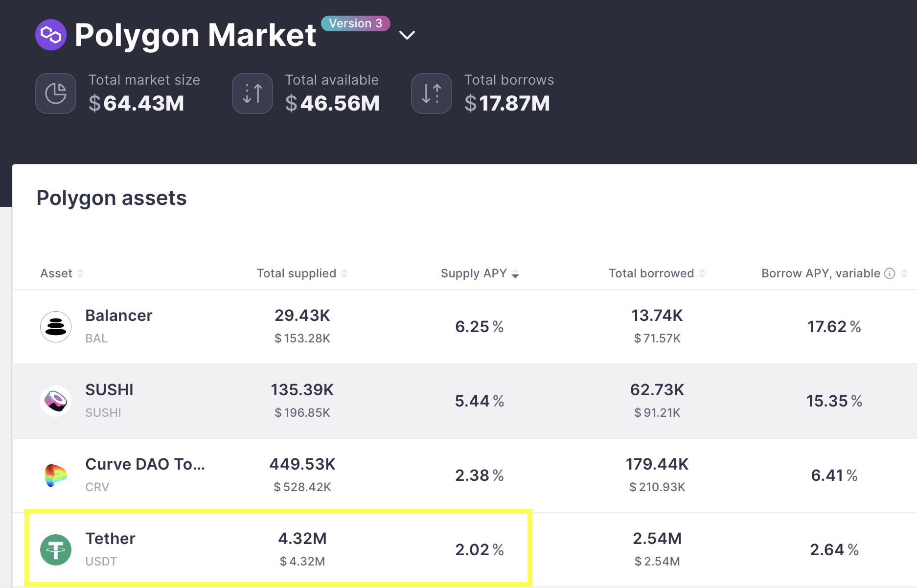Open the SUSHI asset row
Screen dimensions: 917x588
(464, 401)
